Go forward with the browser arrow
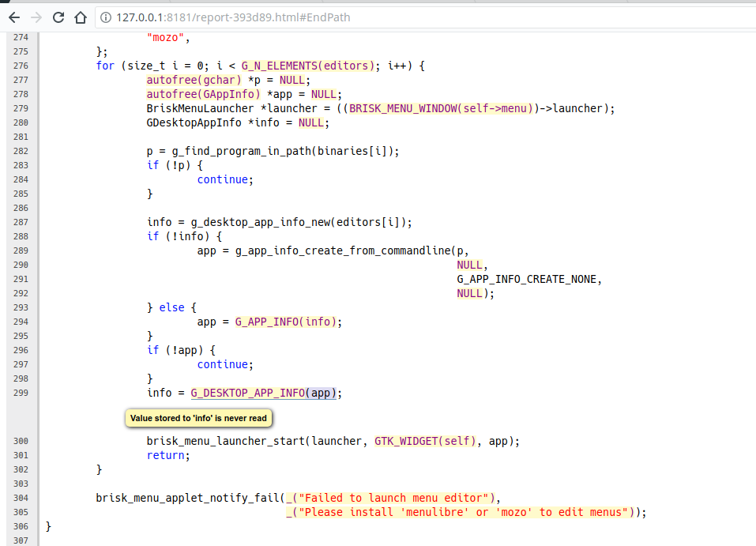This screenshot has width=756, height=546. coord(36,18)
